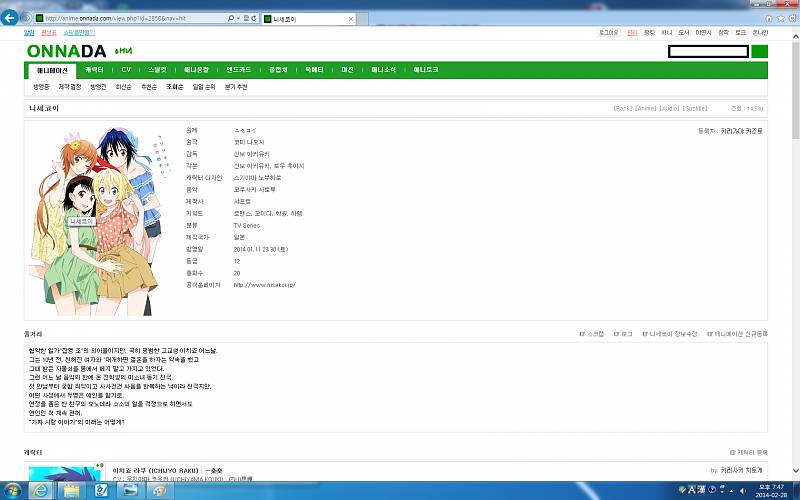Screen dimensions: 800x500
Task: Open File Explorer folder on taskbar
Action: click(72, 490)
